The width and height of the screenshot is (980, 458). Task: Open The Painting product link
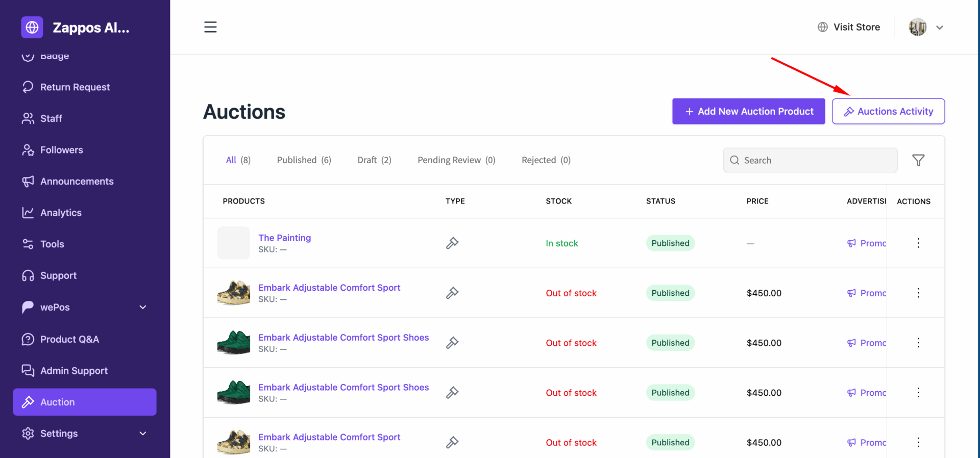(284, 238)
